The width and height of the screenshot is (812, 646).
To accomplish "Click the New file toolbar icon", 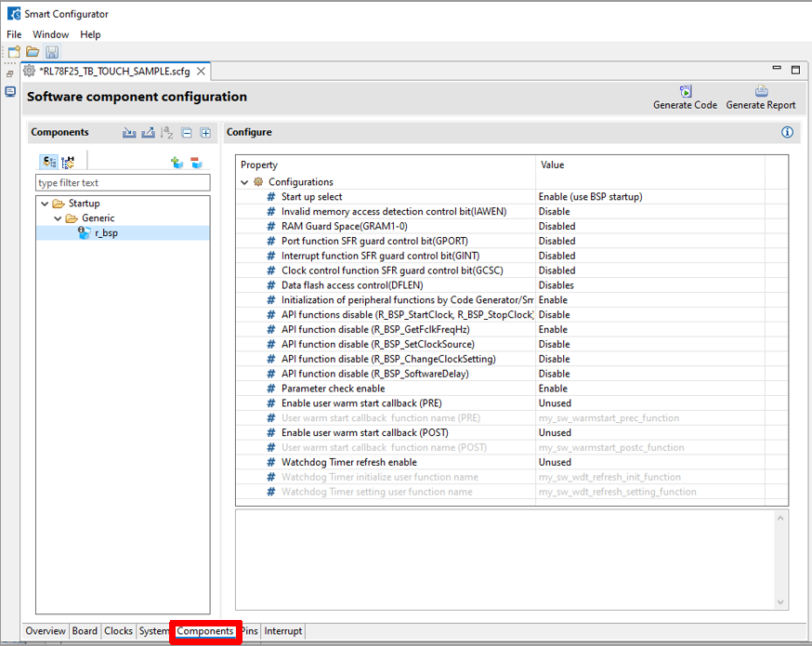I will [x=14, y=52].
